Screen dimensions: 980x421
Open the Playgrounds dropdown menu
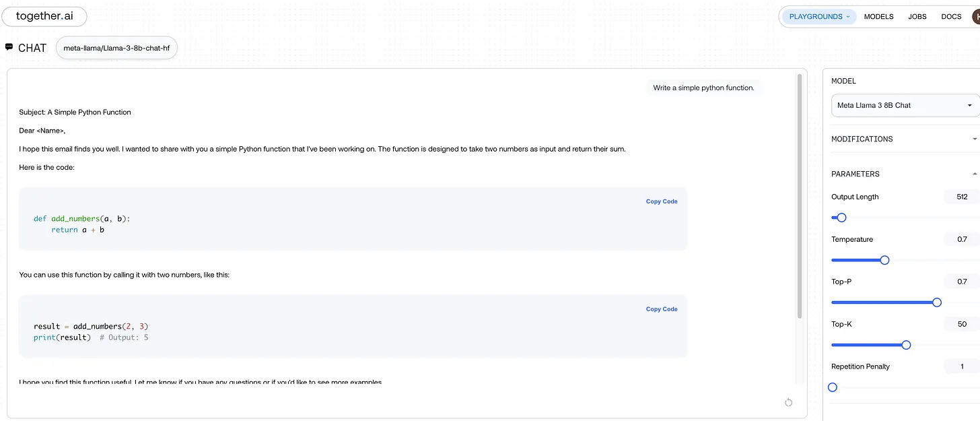pyautogui.click(x=818, y=17)
